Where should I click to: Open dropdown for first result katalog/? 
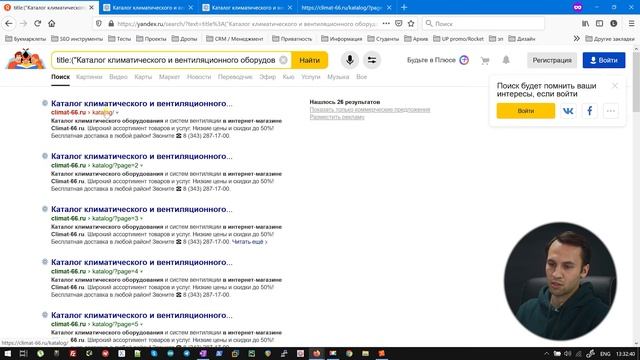pos(117,113)
